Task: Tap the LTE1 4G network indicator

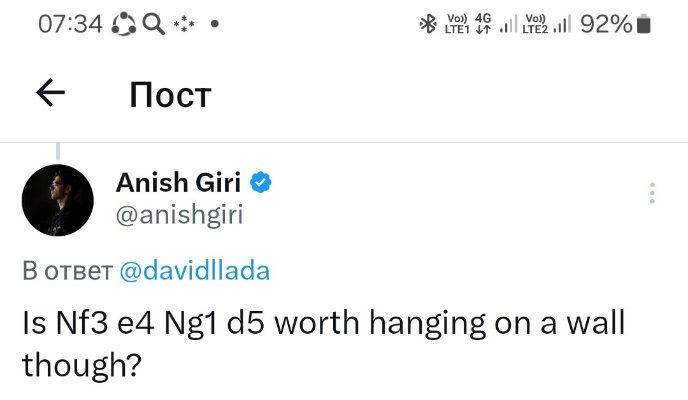Action: point(468,24)
